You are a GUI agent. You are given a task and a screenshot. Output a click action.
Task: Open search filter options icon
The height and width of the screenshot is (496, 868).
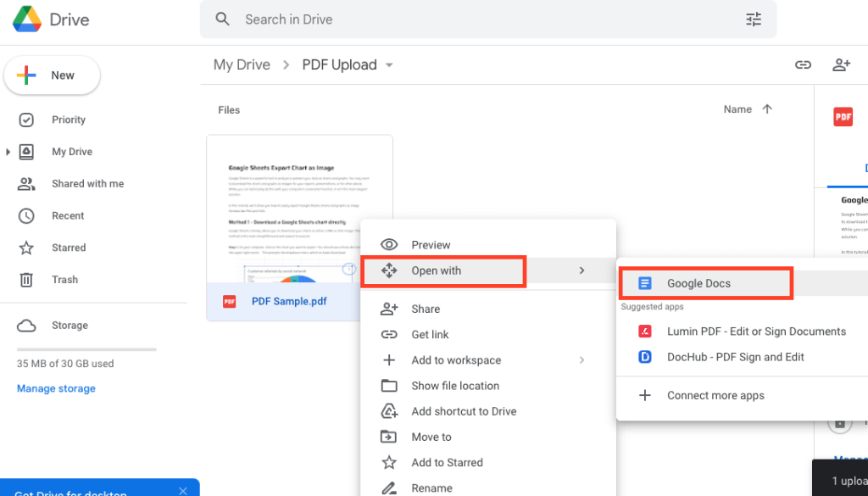tap(754, 20)
